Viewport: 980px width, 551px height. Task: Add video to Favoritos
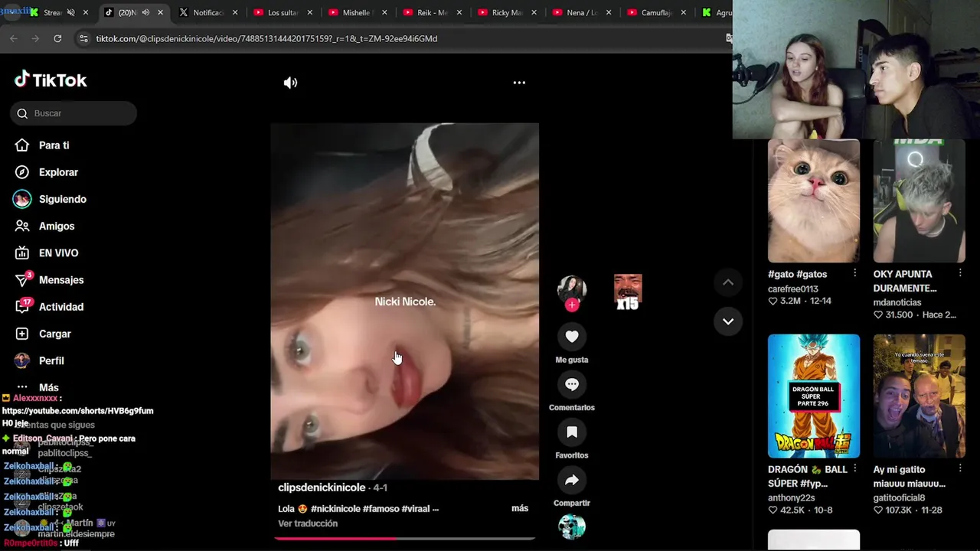click(572, 432)
